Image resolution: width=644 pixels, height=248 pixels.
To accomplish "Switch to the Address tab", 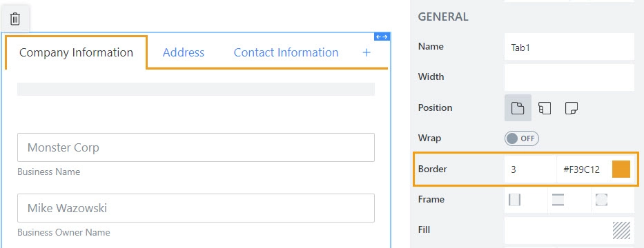I will [184, 52].
